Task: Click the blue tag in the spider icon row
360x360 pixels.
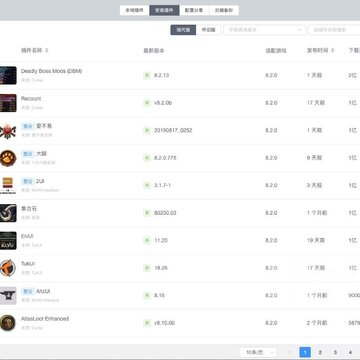Action: (x=28, y=126)
